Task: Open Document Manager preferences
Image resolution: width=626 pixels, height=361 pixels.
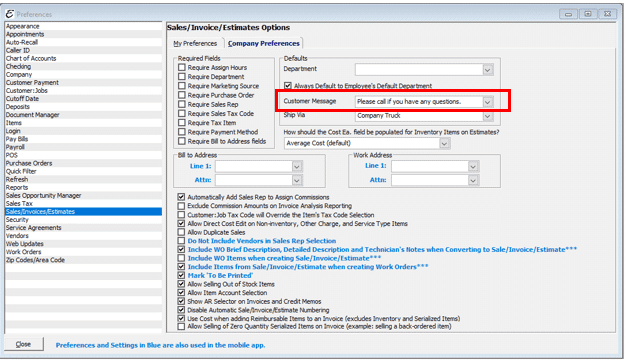Action: click(83, 115)
